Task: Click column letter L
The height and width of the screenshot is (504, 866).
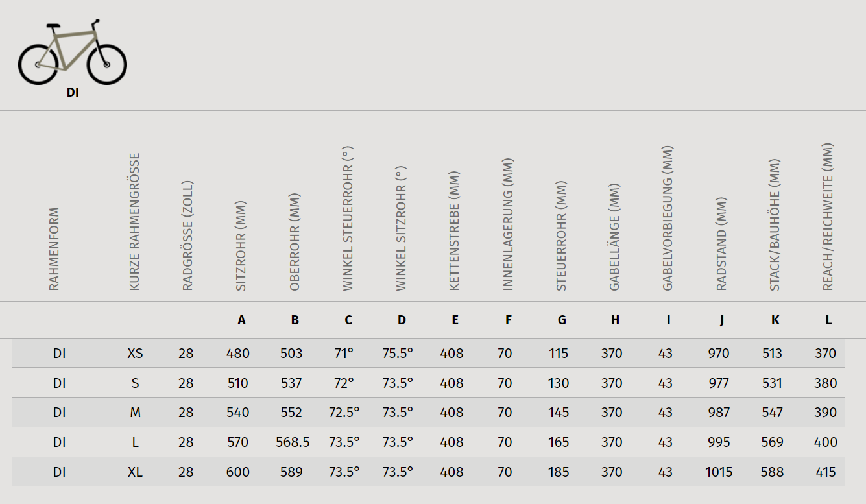Action: coord(828,320)
